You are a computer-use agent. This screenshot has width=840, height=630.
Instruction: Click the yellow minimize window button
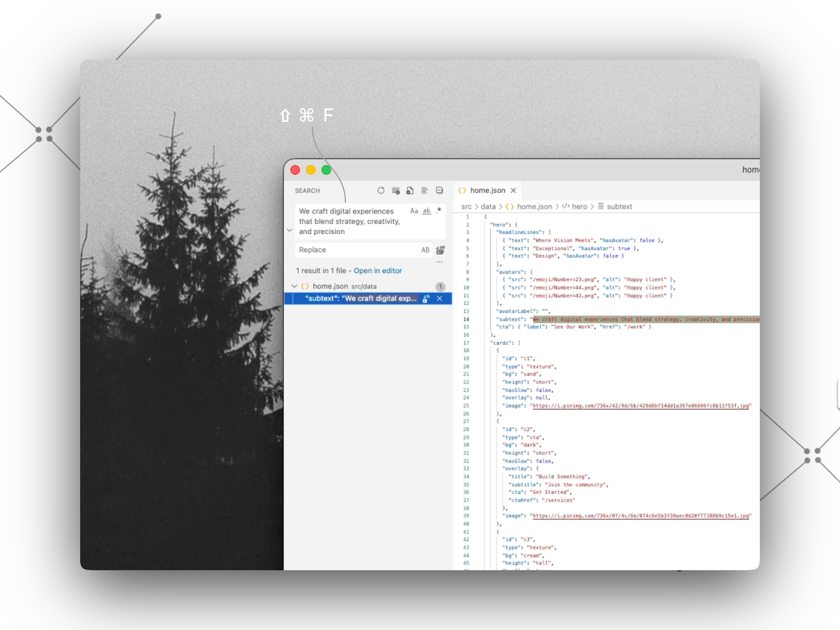[311, 170]
